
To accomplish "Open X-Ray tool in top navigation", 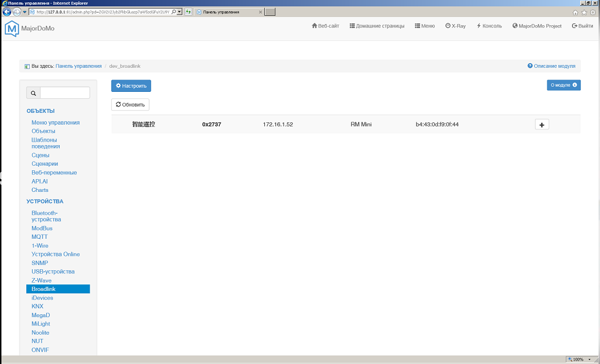I will pyautogui.click(x=455, y=26).
